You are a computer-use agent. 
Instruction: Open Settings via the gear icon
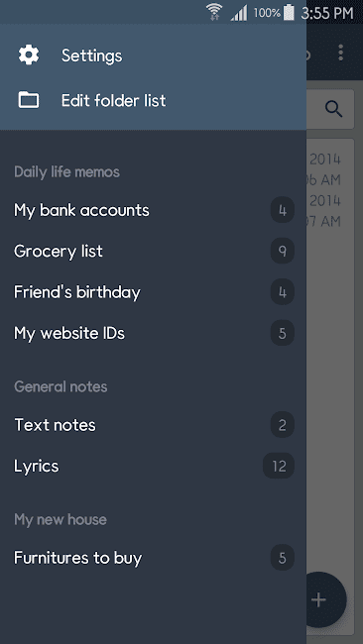point(29,55)
